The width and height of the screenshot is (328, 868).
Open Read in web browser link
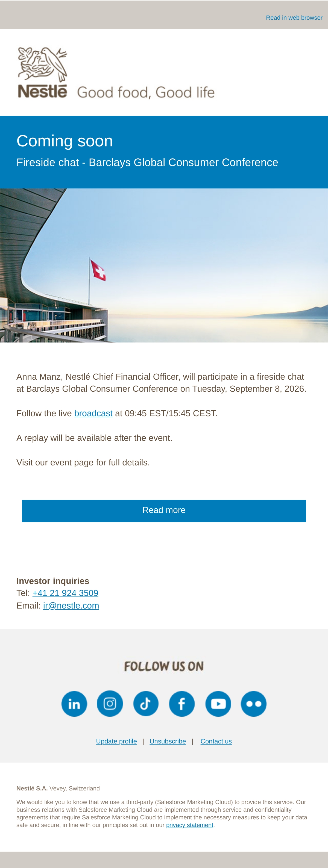coord(294,17)
